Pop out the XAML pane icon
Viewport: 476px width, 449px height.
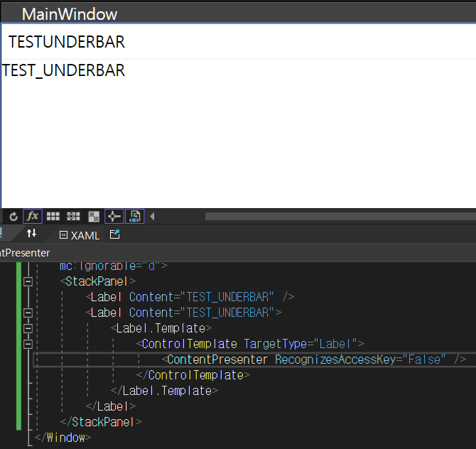(x=115, y=234)
